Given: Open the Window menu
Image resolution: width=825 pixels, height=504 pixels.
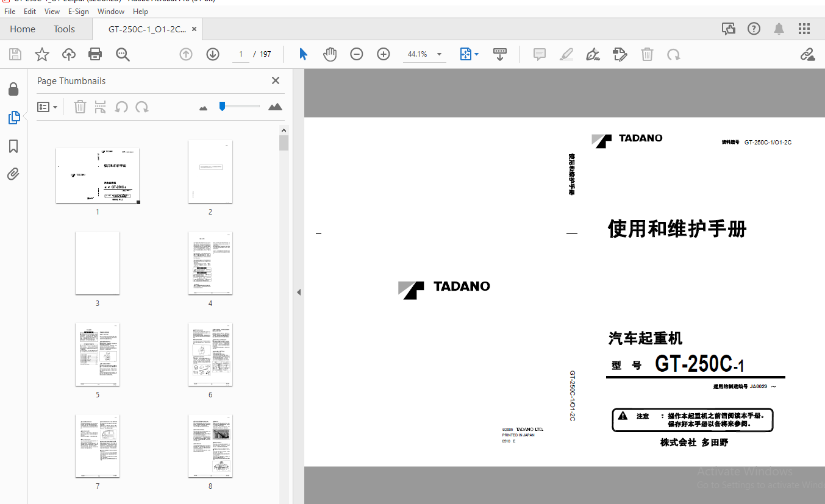Looking at the screenshot, I should tap(111, 11).
